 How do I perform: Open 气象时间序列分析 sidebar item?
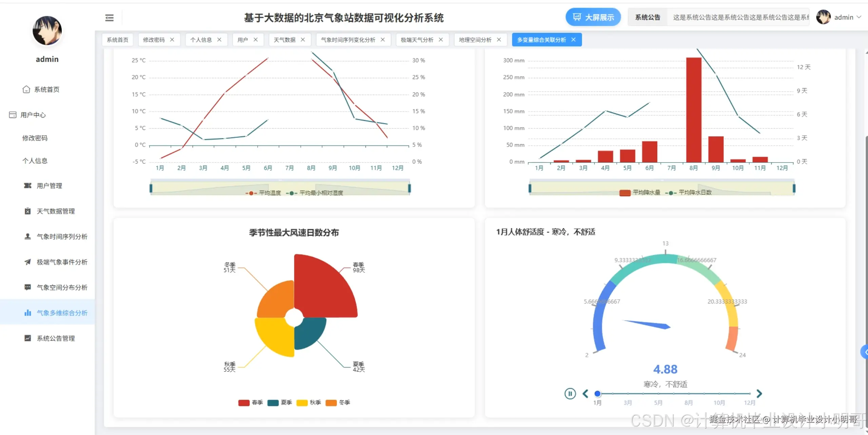[x=62, y=237]
